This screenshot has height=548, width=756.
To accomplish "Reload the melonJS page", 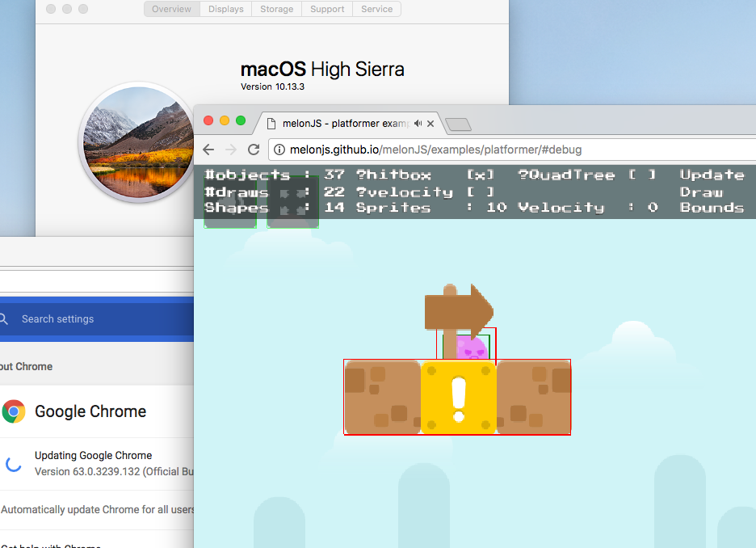I will (x=254, y=150).
